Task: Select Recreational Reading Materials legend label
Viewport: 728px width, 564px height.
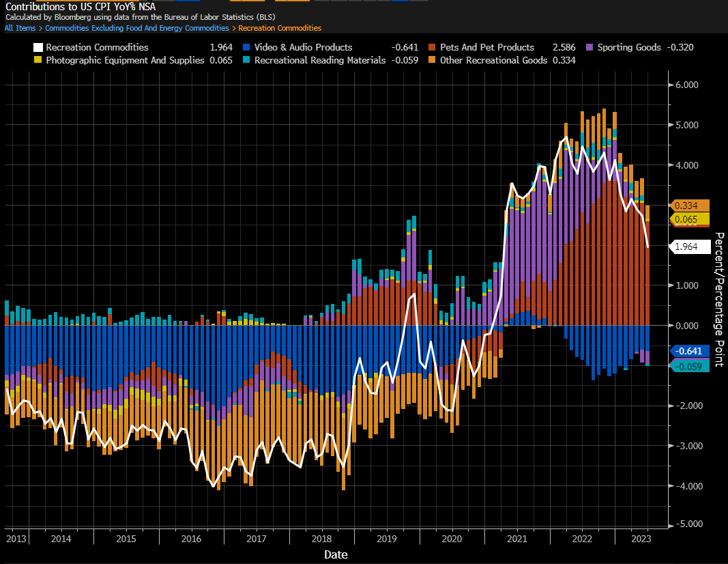Action: (x=320, y=60)
